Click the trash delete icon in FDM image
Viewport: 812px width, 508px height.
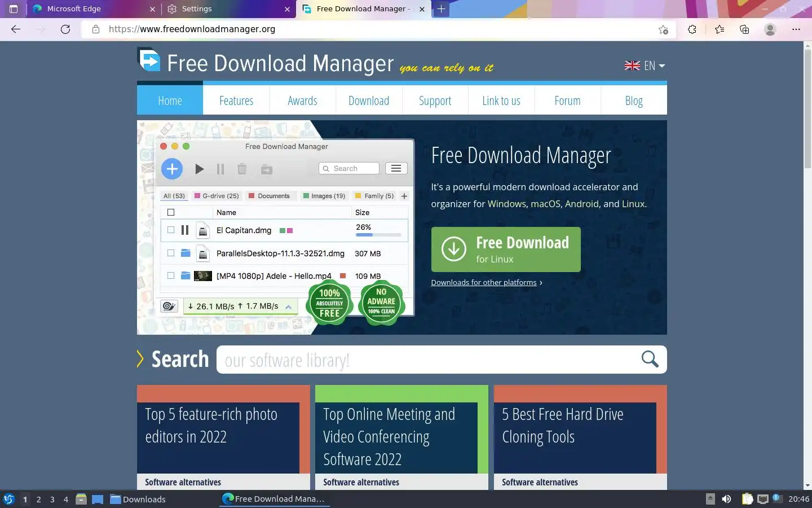click(242, 169)
